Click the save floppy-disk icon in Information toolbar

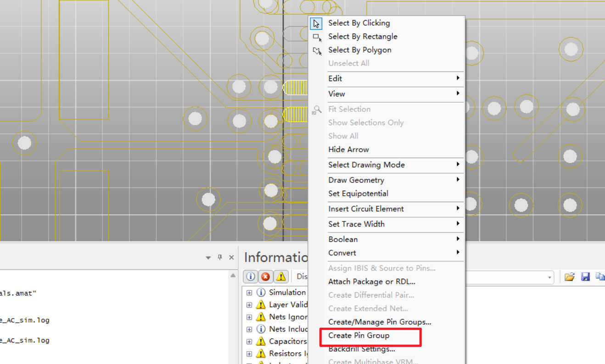(x=585, y=276)
